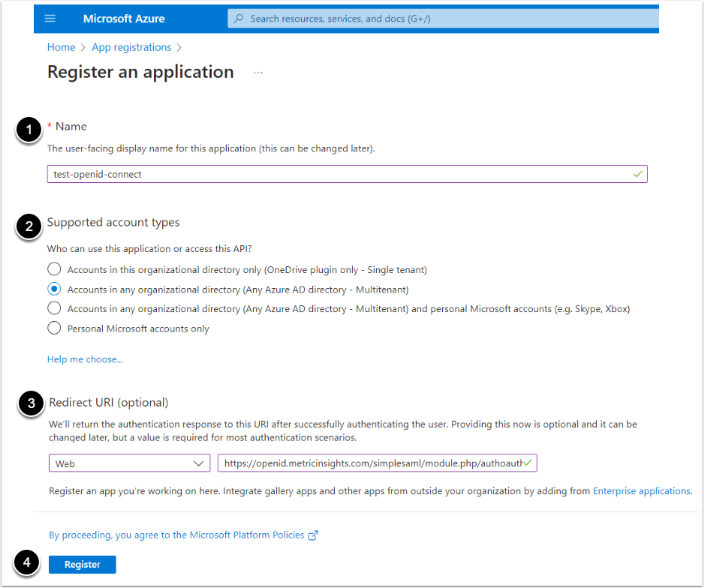Open the ellipsis menu beside Register an application
704x588 pixels.
click(x=258, y=73)
